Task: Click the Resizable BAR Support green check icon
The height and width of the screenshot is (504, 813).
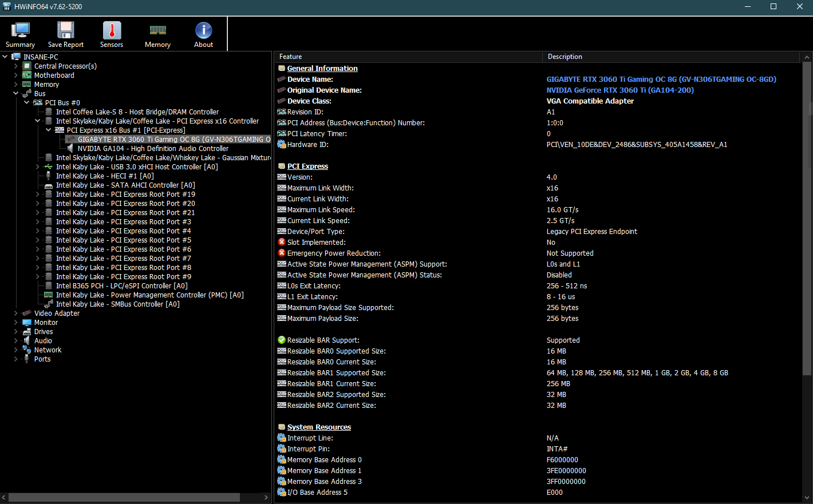Action: tap(282, 340)
